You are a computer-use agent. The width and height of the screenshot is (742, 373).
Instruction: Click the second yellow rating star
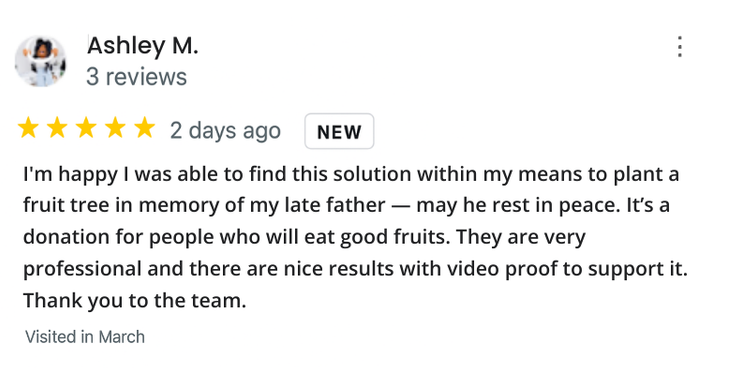(57, 128)
